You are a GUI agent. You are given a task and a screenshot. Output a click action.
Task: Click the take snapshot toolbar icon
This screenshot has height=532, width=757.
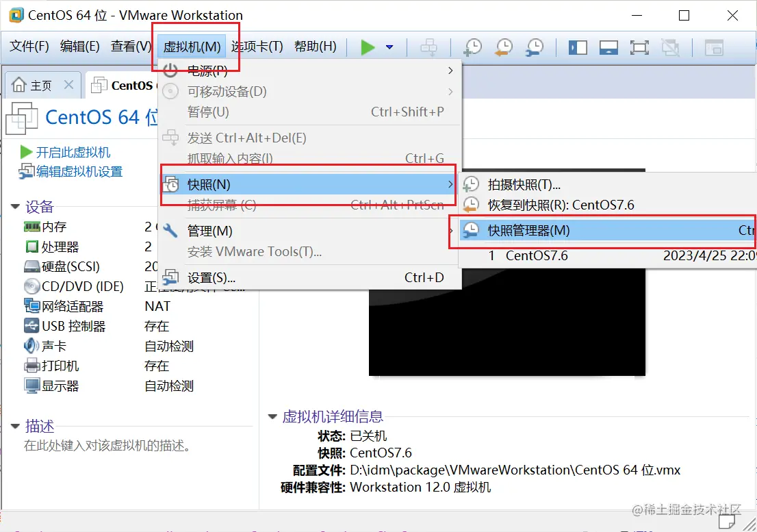pos(473,47)
